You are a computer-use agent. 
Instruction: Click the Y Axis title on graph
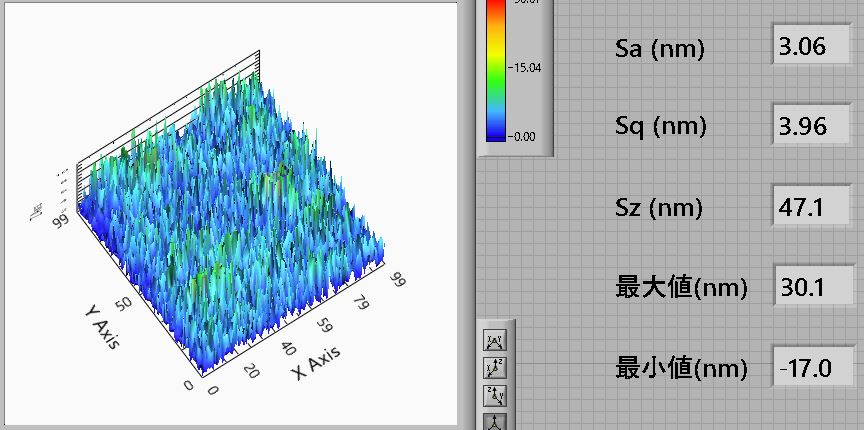click(x=101, y=326)
